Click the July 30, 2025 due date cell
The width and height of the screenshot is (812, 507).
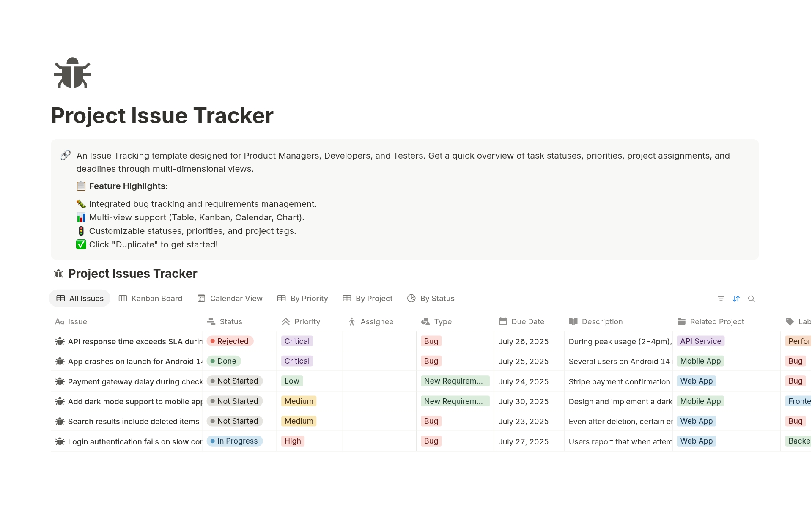tap(523, 402)
